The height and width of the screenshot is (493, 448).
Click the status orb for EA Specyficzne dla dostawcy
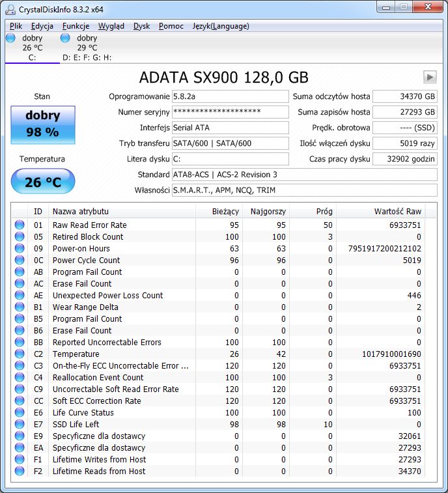point(20,447)
